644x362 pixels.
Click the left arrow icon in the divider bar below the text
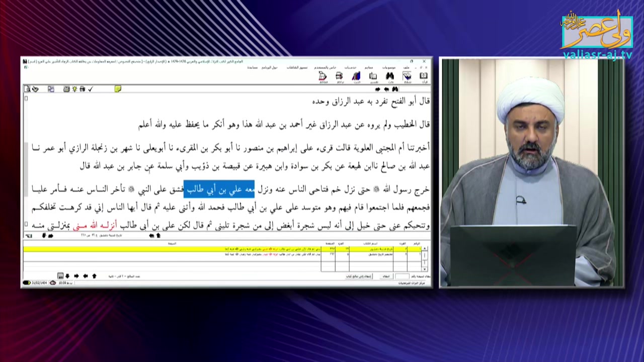pyautogui.click(x=151, y=235)
